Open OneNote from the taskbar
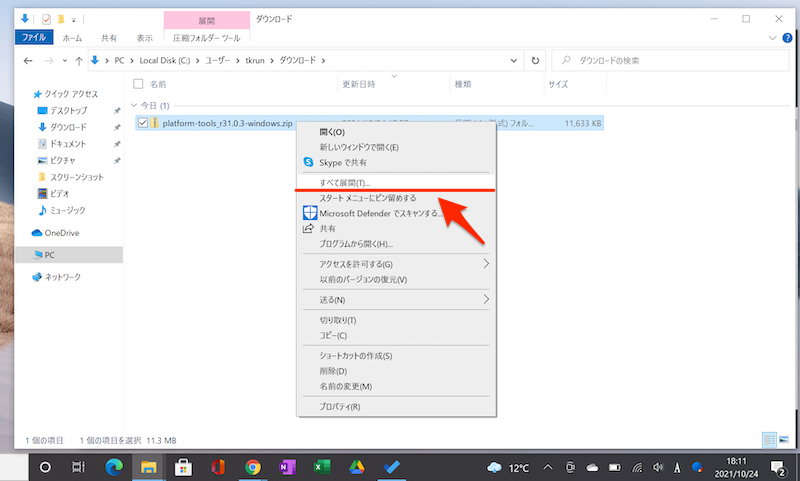Viewport: 800px width, 481px height. point(288,467)
